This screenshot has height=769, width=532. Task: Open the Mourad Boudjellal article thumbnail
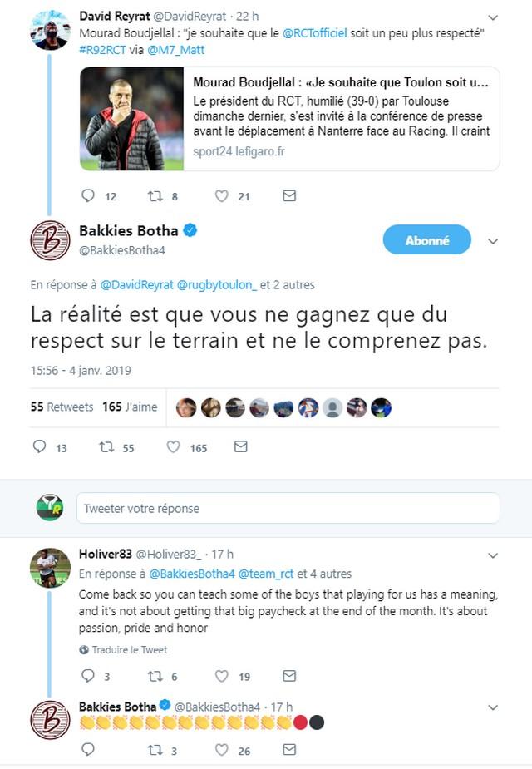point(132,119)
